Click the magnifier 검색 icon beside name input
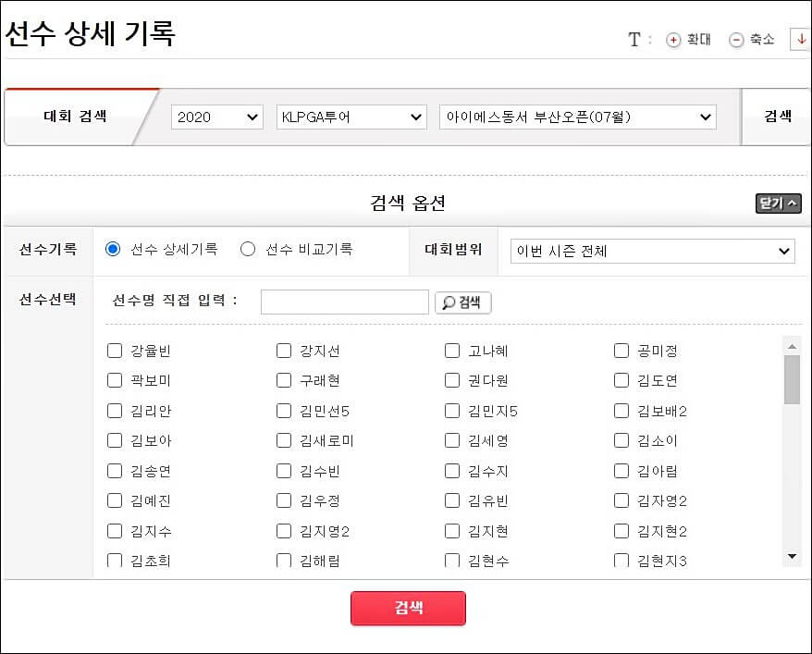 tap(462, 302)
